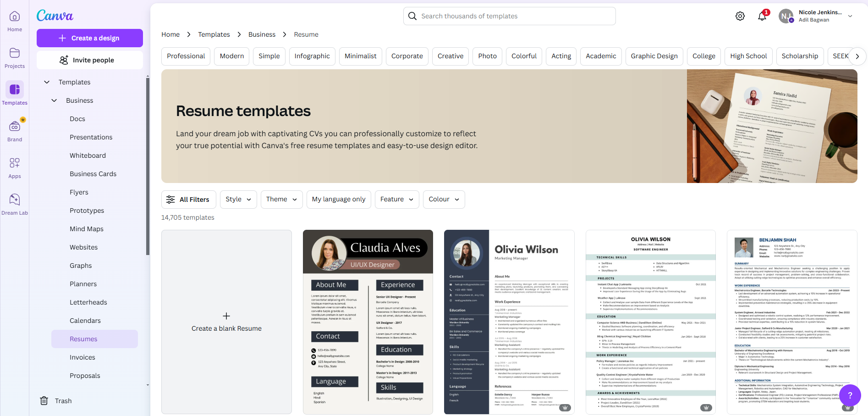868x416 pixels.
Task: Open the Templates rail icon
Action: 15,94
